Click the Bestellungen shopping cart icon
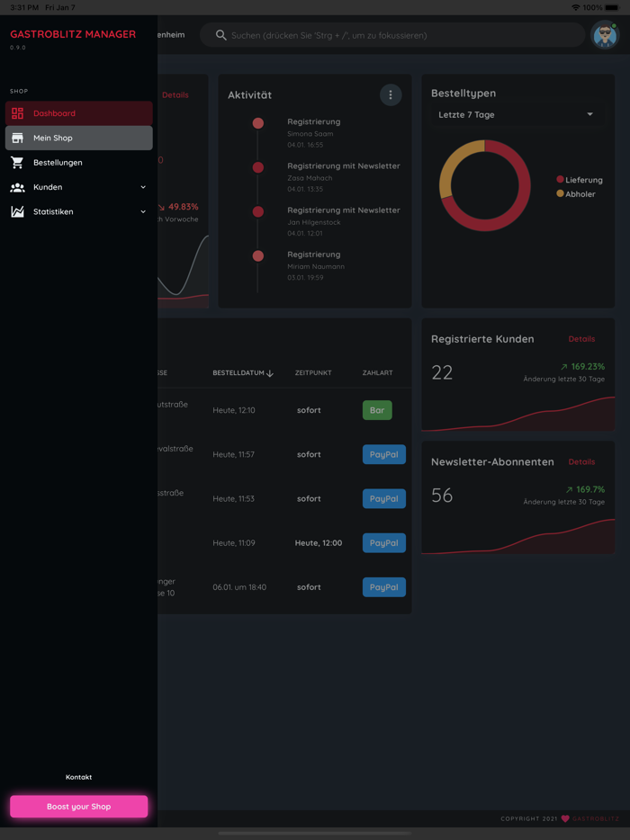The image size is (630, 840). (x=18, y=163)
